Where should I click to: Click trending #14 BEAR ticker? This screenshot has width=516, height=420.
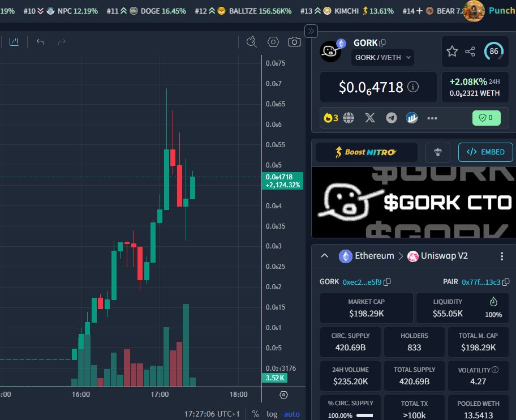[433, 11]
